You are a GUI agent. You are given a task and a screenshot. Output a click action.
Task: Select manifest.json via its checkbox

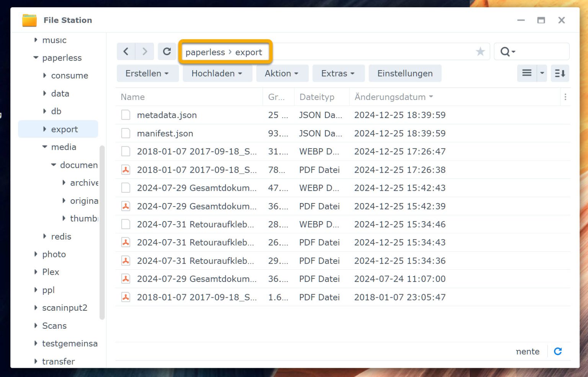point(126,133)
